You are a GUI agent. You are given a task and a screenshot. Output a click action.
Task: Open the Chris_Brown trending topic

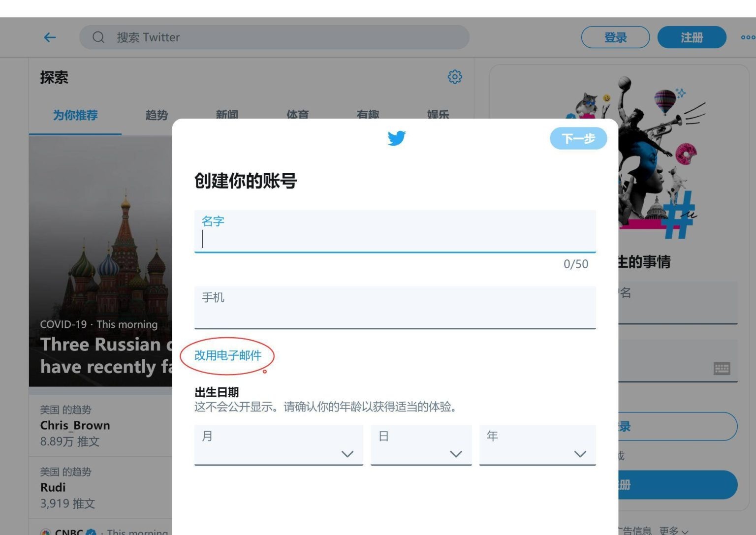click(75, 425)
